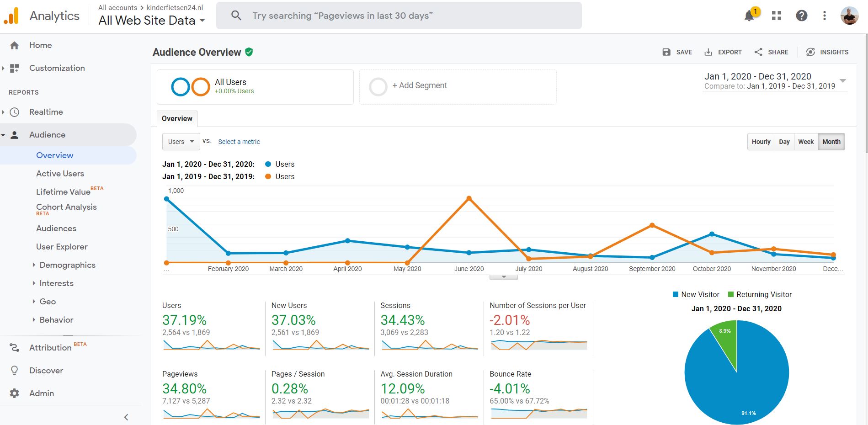This screenshot has width=868, height=425.
Task: Click the Select a metric link
Action: [239, 142]
